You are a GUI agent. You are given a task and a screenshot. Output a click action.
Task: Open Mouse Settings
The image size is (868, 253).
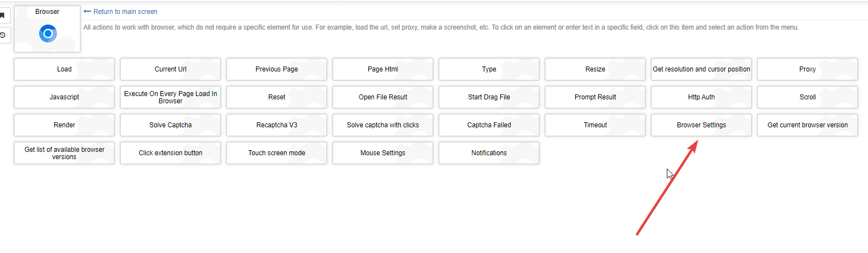click(383, 153)
